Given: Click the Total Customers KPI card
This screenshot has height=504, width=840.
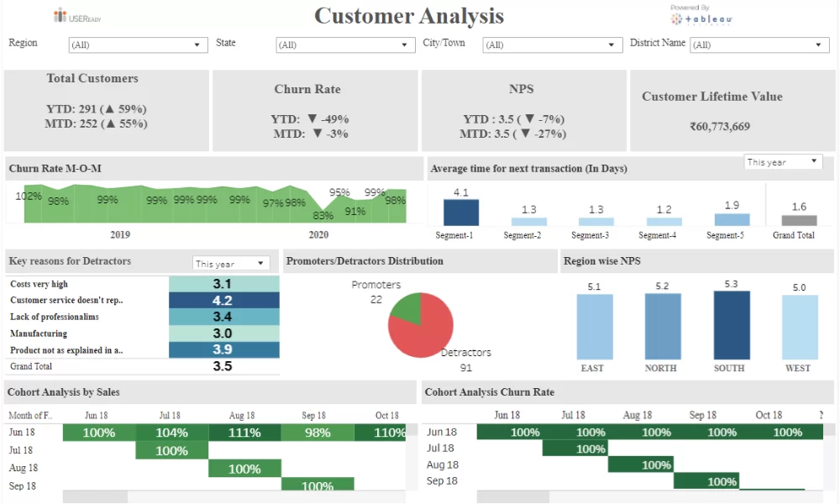Looking at the screenshot, I should 107,110.
